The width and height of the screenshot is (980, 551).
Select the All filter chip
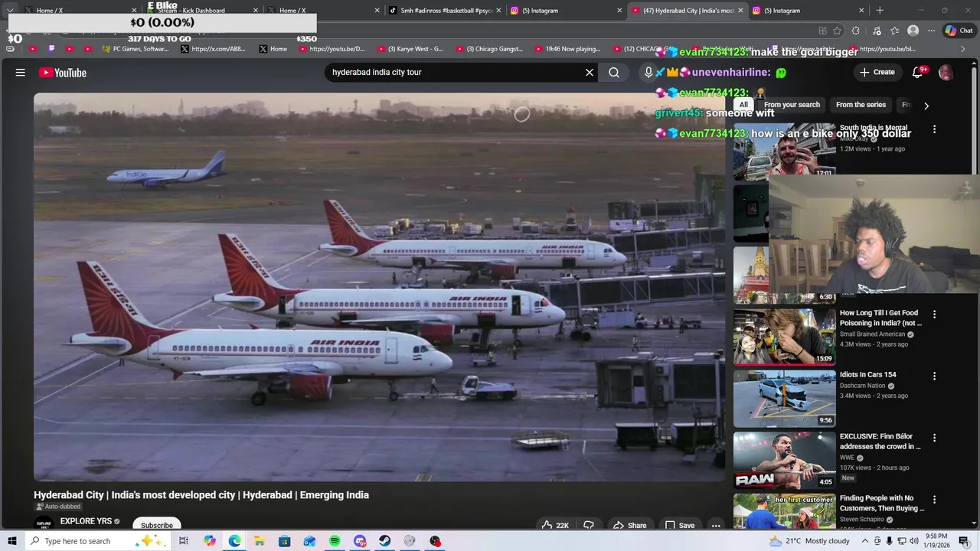pyautogui.click(x=743, y=105)
